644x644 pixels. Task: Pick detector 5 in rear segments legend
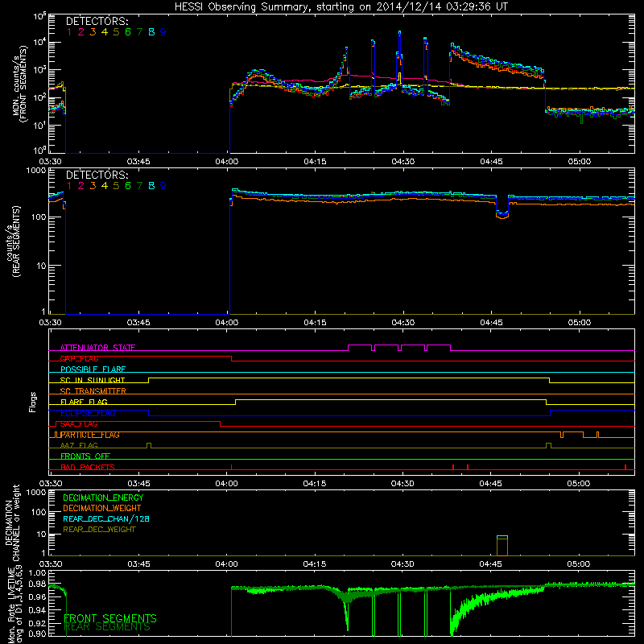click(x=116, y=186)
